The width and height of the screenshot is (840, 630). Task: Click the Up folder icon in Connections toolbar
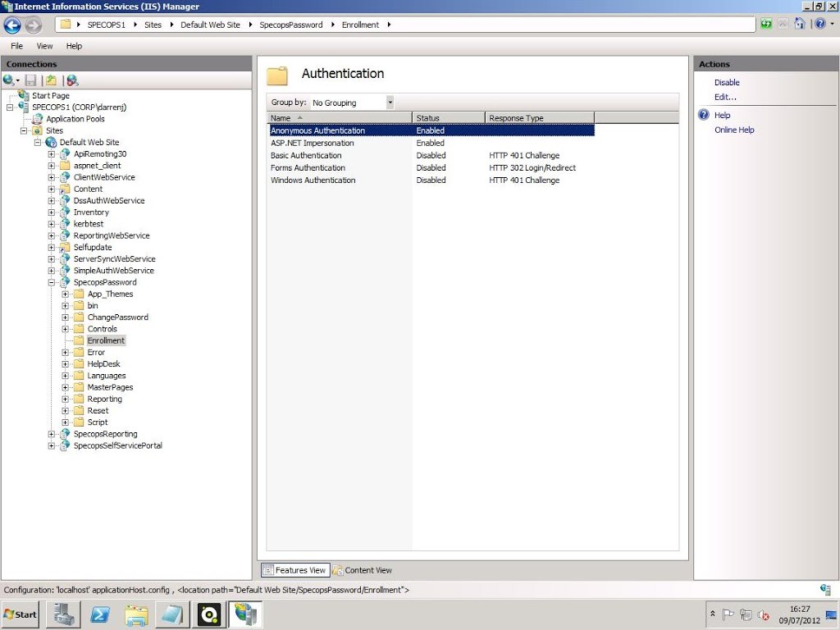pyautogui.click(x=51, y=80)
